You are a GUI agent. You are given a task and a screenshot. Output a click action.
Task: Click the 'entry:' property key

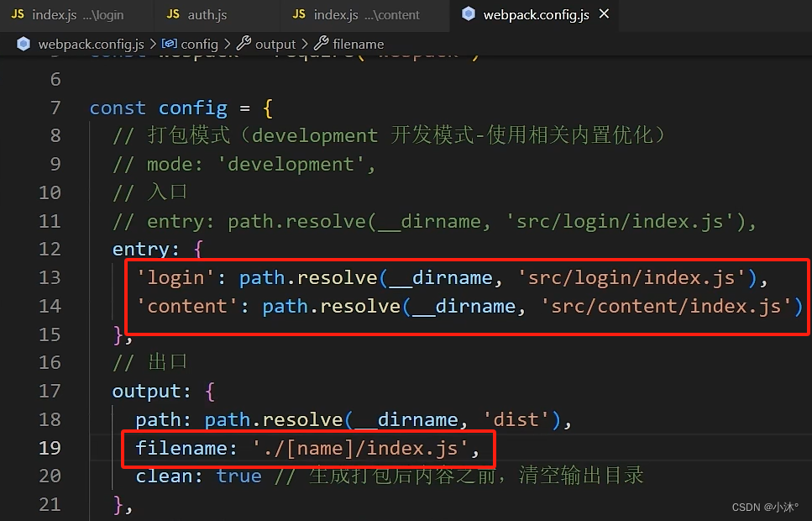pyautogui.click(x=146, y=250)
